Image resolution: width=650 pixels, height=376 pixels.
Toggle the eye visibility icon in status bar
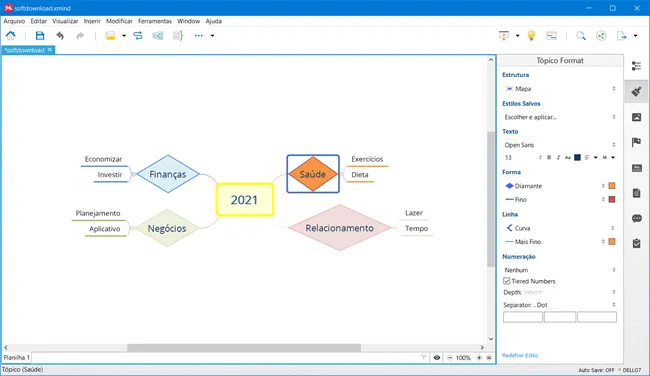(437, 358)
